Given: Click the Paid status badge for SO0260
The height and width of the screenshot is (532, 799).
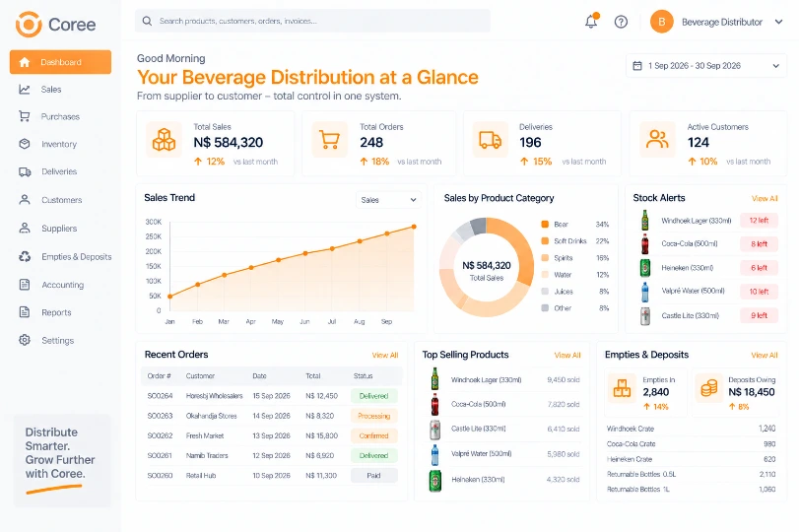Looking at the screenshot, I should (x=374, y=476).
